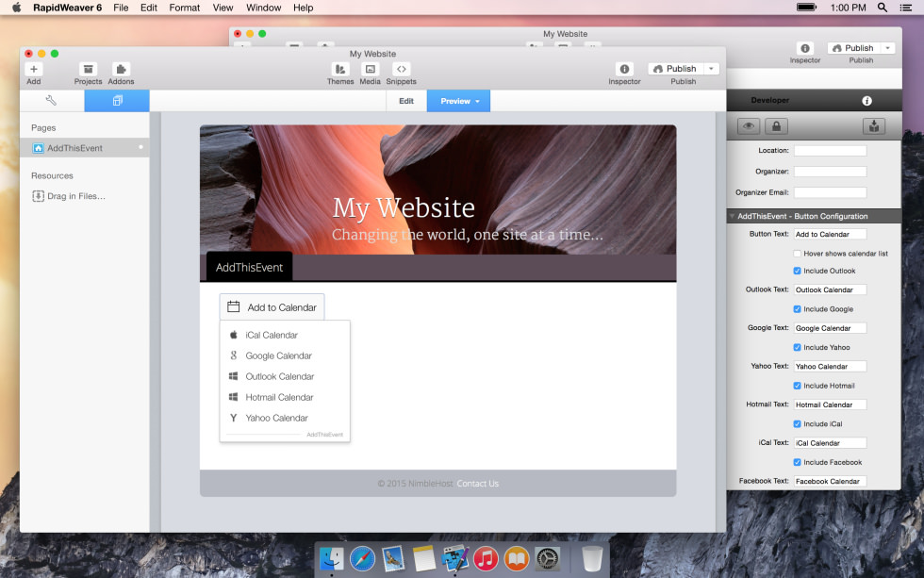Viewport: 924px width, 578px height.
Task: Click the Facebook Text input field
Action: coord(830,482)
